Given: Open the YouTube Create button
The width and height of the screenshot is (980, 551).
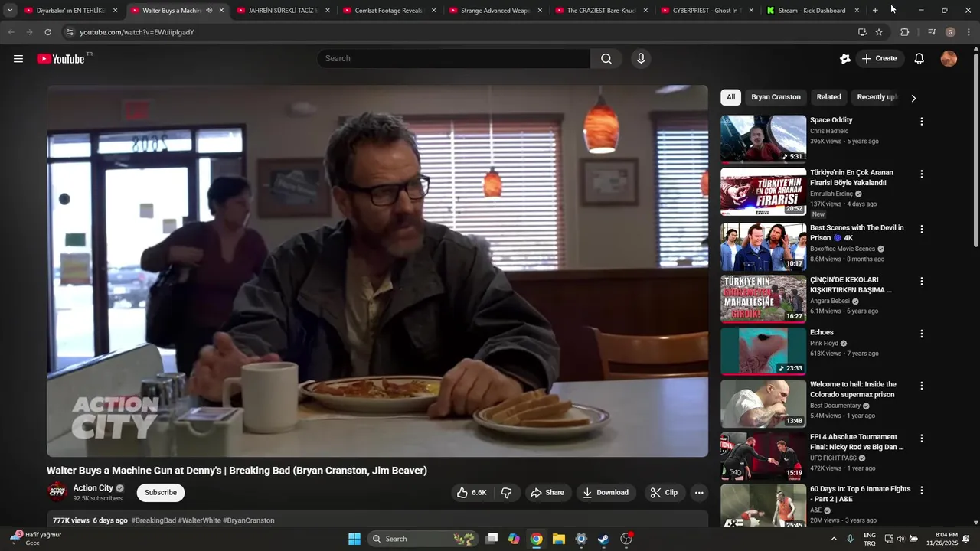Looking at the screenshot, I should click(x=879, y=59).
